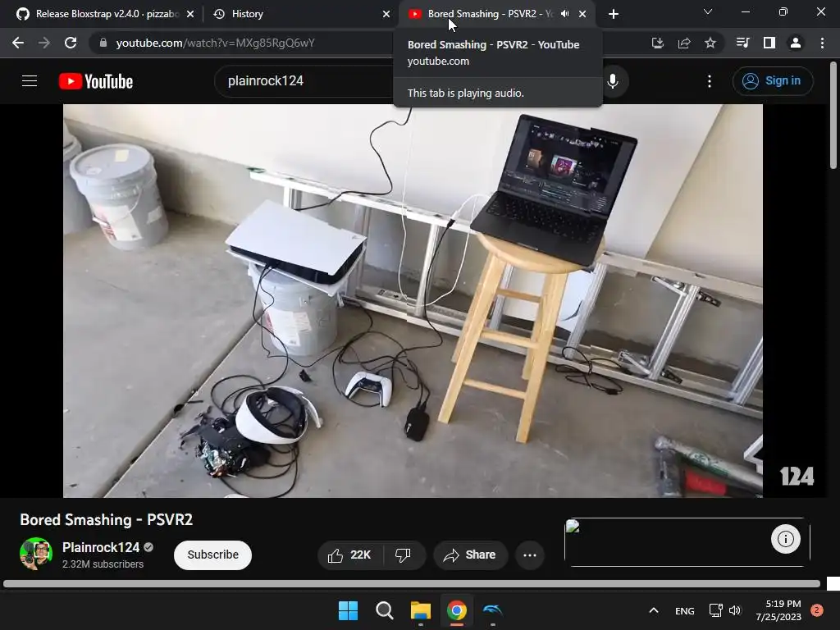This screenshot has width=840, height=630.
Task: Close the History tab
Action: pyautogui.click(x=386, y=14)
